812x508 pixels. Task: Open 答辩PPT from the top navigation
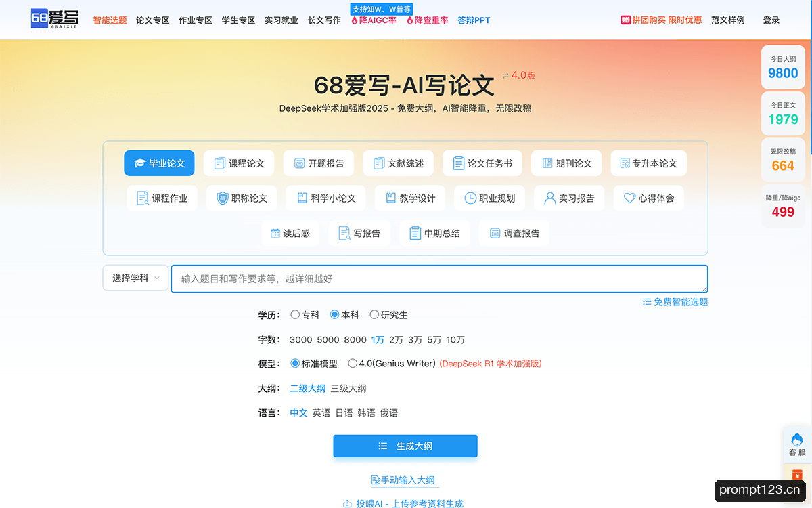(x=474, y=20)
